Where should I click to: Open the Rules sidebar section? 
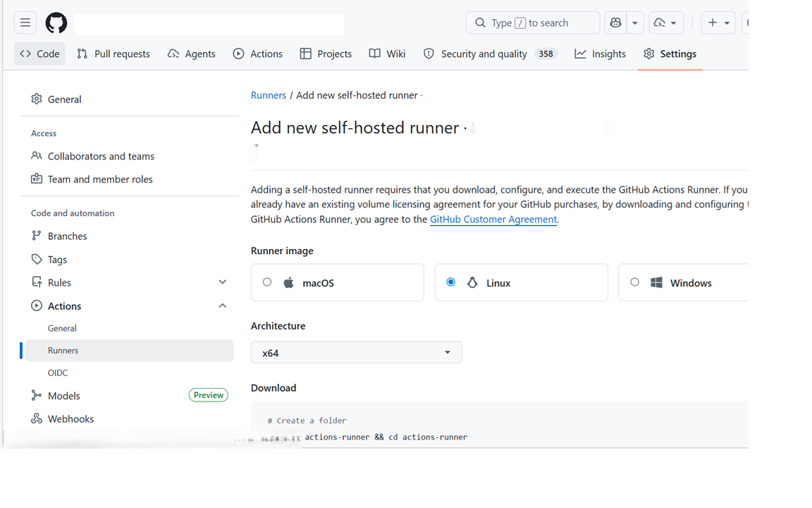(130, 282)
